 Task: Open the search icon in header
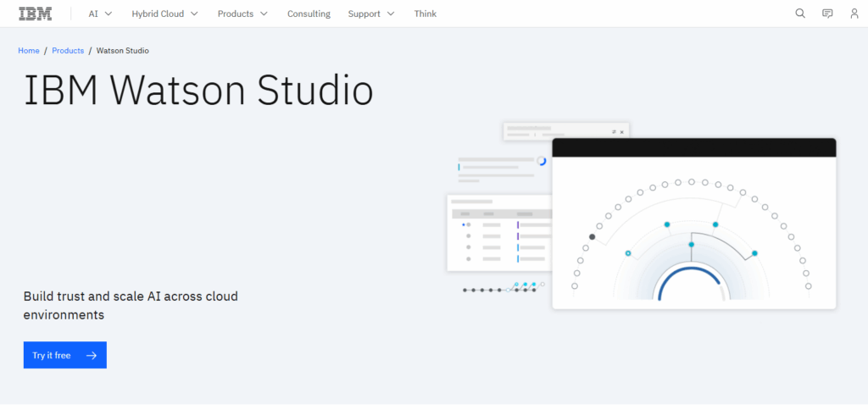800,14
